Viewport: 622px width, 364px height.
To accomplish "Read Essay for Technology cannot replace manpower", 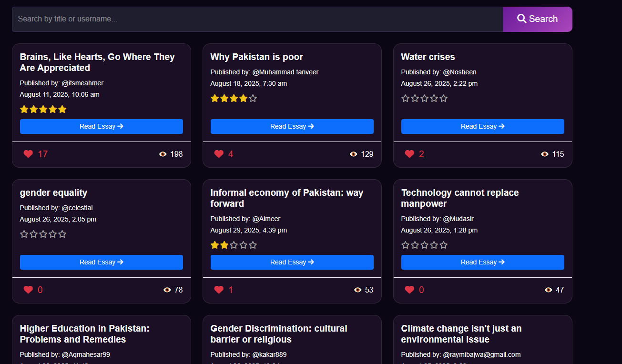I will pos(482,262).
